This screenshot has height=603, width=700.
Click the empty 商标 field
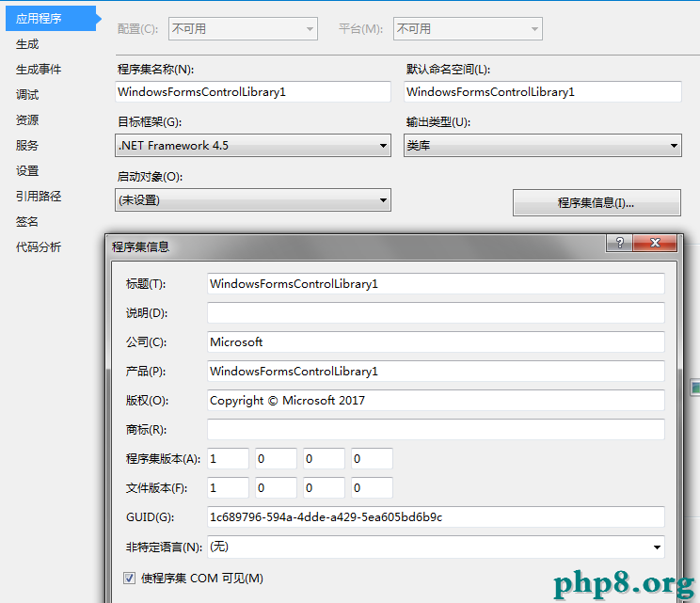(437, 429)
